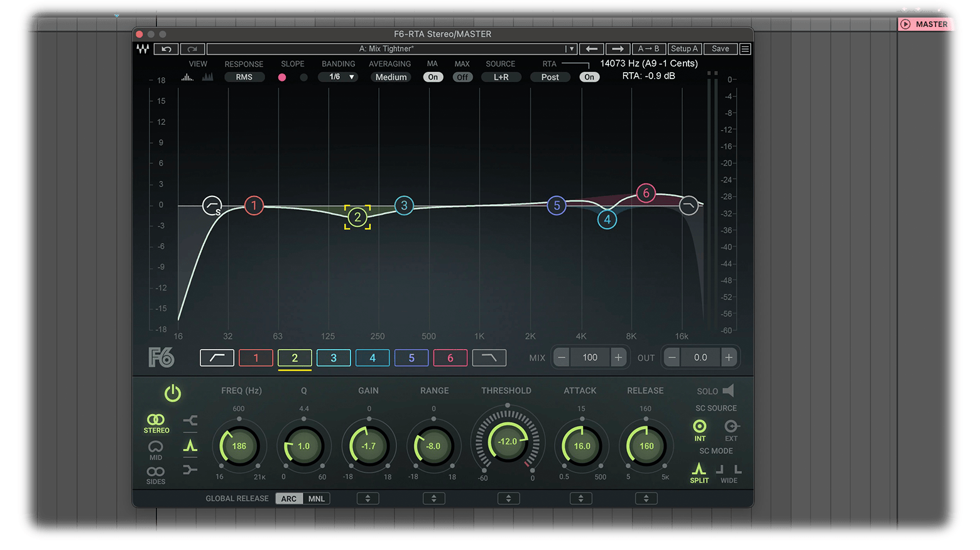This screenshot has width=980, height=550.
Task: Select band 5 tab
Action: [x=411, y=358]
